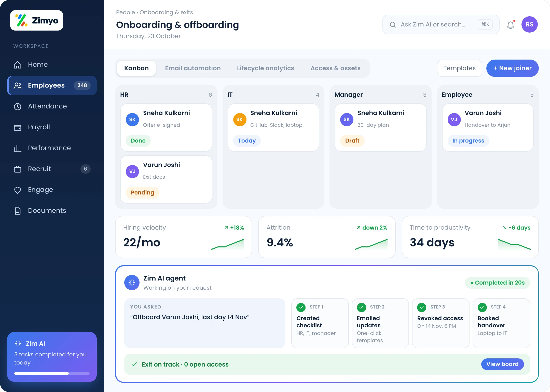Click the View board button
This screenshot has width=550, height=392.
coord(502,364)
